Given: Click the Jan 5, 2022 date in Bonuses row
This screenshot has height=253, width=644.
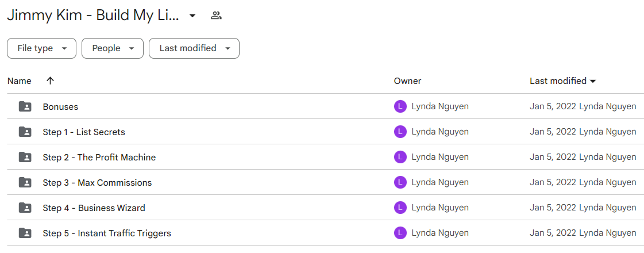Looking at the screenshot, I should 553,107.
